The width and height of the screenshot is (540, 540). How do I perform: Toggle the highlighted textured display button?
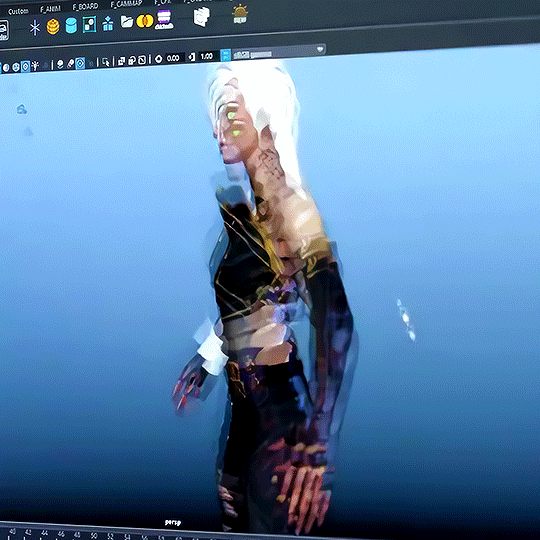point(25,66)
